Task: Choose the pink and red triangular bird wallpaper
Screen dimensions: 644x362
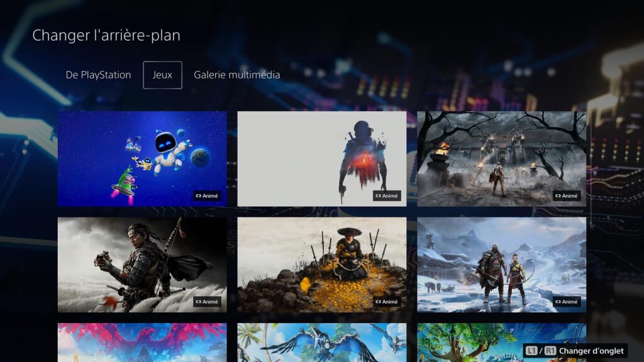Action: click(142, 343)
